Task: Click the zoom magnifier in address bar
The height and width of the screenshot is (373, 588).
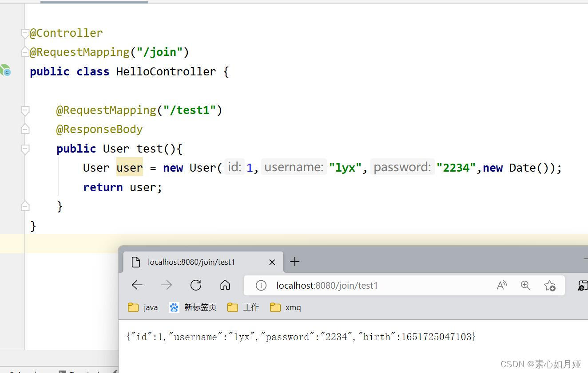Action: click(x=525, y=286)
